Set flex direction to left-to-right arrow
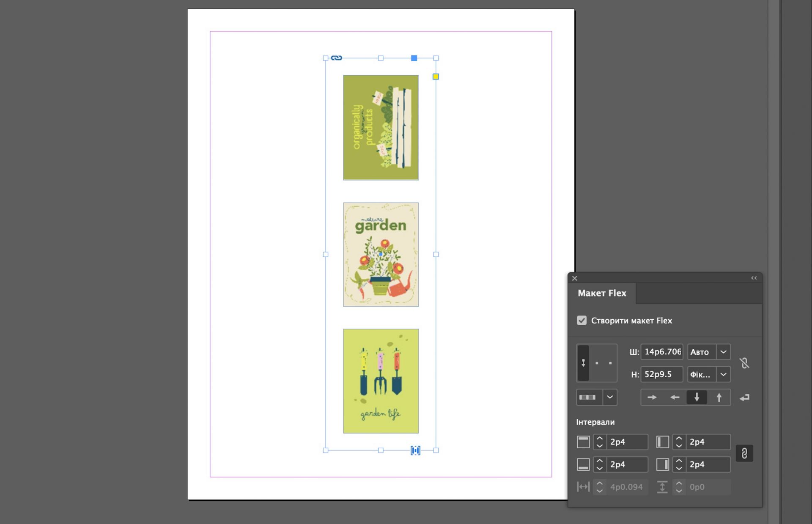This screenshot has height=524, width=812. point(652,397)
